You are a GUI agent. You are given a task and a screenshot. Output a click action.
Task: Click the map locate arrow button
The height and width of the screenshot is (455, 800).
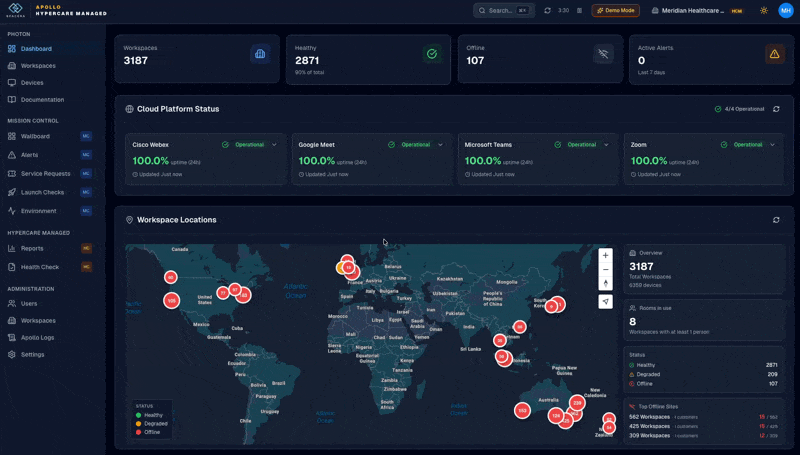click(x=605, y=301)
